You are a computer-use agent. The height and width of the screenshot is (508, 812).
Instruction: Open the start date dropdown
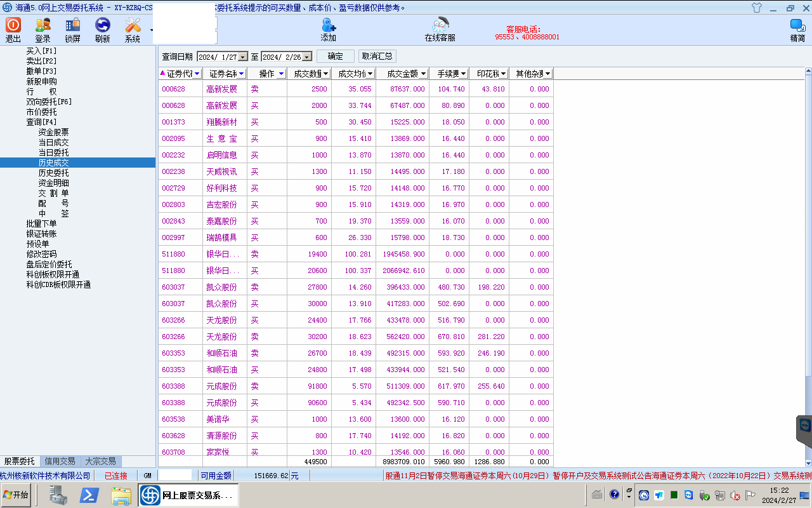coord(242,57)
